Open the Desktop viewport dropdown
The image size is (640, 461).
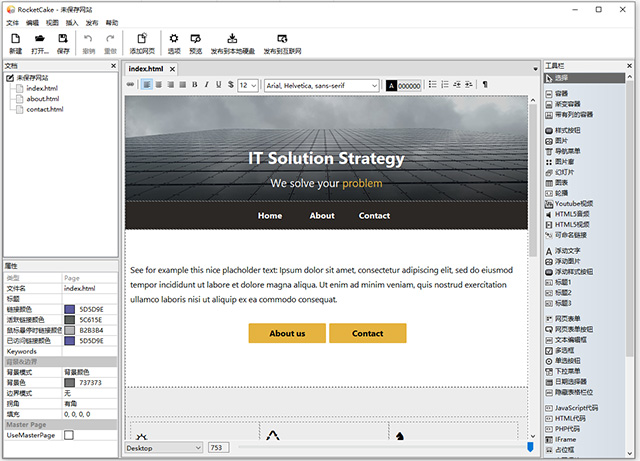point(162,448)
